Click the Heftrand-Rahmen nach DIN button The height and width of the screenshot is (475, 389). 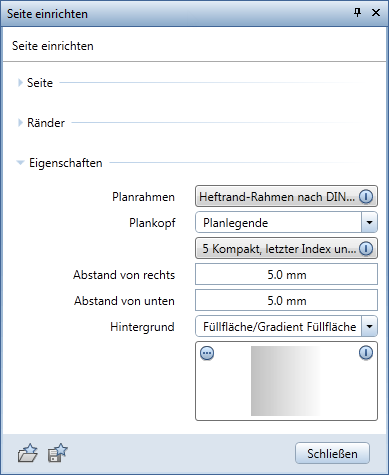pos(286,197)
